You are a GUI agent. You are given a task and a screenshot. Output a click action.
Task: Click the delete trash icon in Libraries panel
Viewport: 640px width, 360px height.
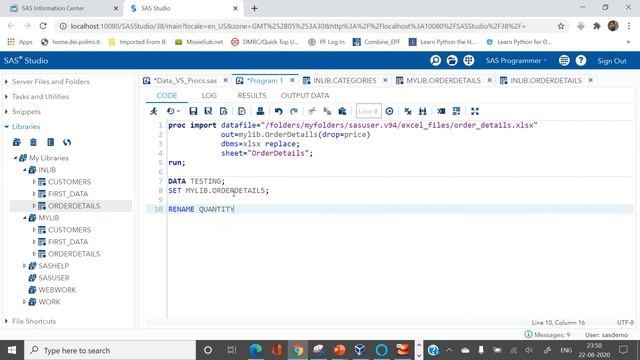(33, 142)
